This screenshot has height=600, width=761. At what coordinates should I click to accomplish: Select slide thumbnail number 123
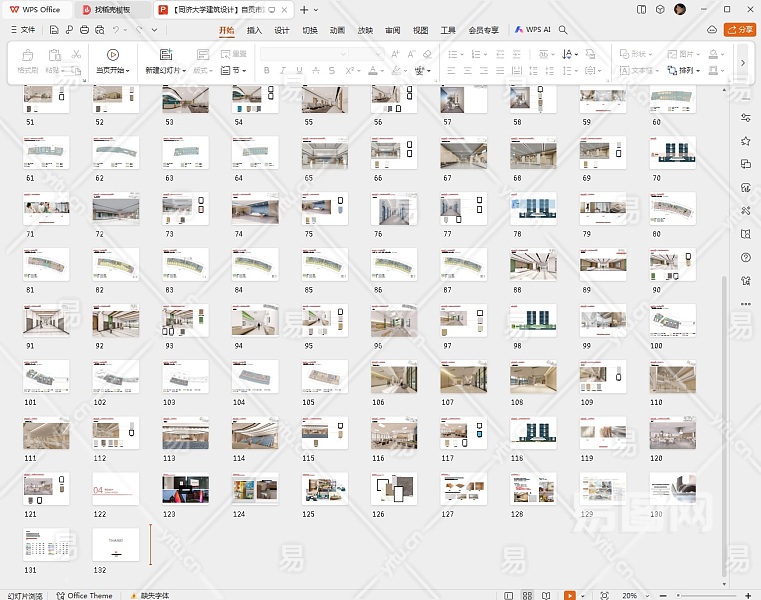[x=186, y=489]
